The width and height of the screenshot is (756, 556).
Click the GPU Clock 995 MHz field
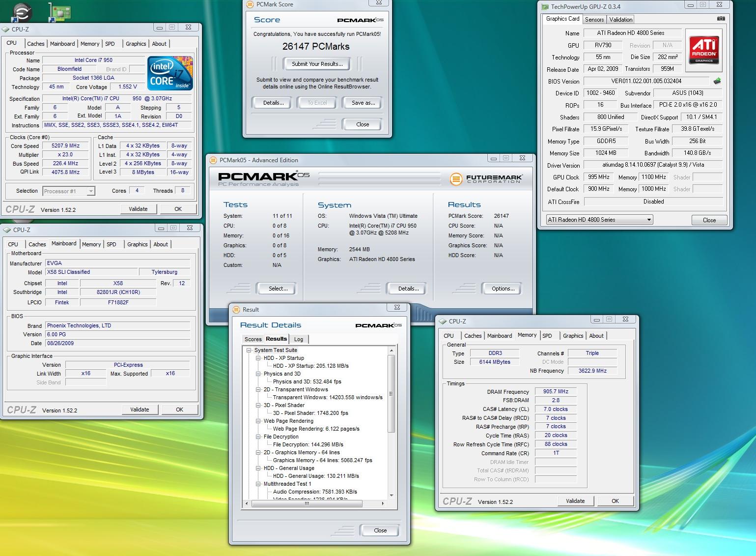pos(598,177)
